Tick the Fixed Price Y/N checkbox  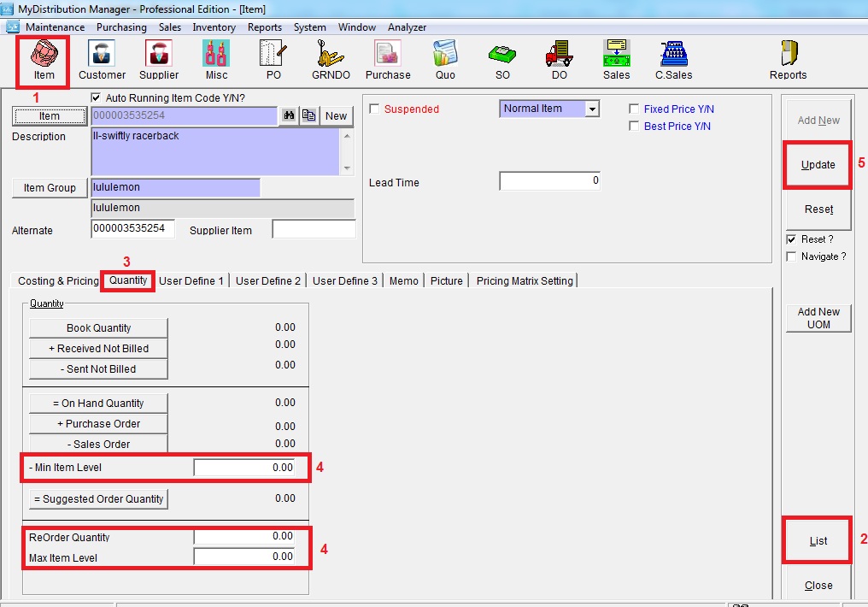pos(634,109)
